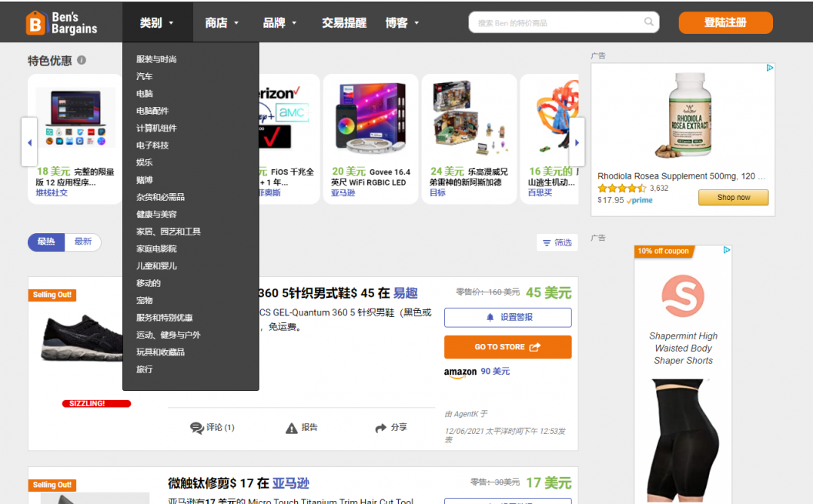The image size is (813, 504).
Task: Choose 旅行 category
Action: (144, 369)
